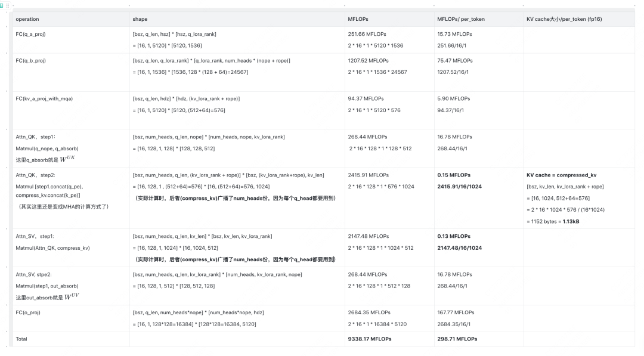Click the Attn_QK step2 operation cell
This screenshot has height=356, width=644.
coord(71,199)
